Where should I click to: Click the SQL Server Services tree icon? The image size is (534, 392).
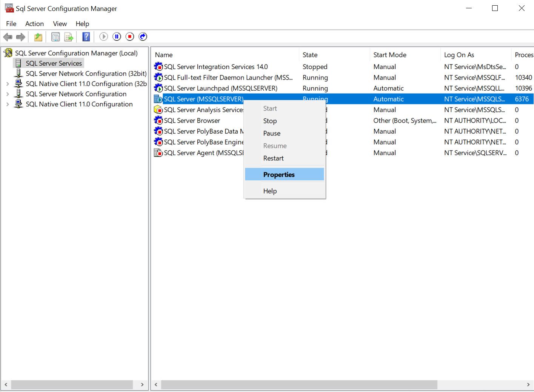(18, 63)
